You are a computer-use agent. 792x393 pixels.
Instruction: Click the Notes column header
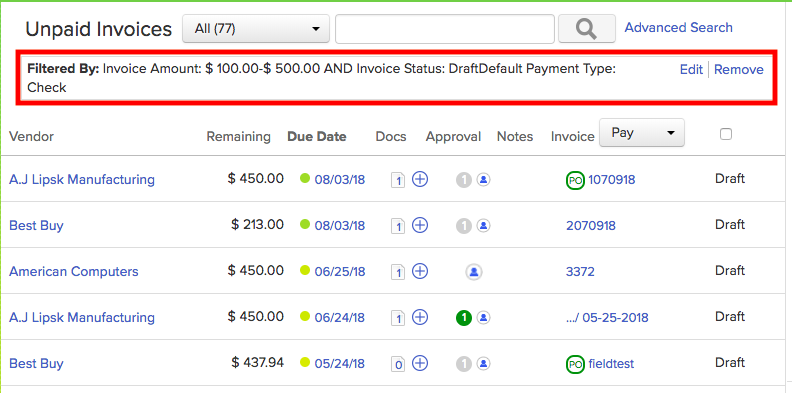[515, 136]
